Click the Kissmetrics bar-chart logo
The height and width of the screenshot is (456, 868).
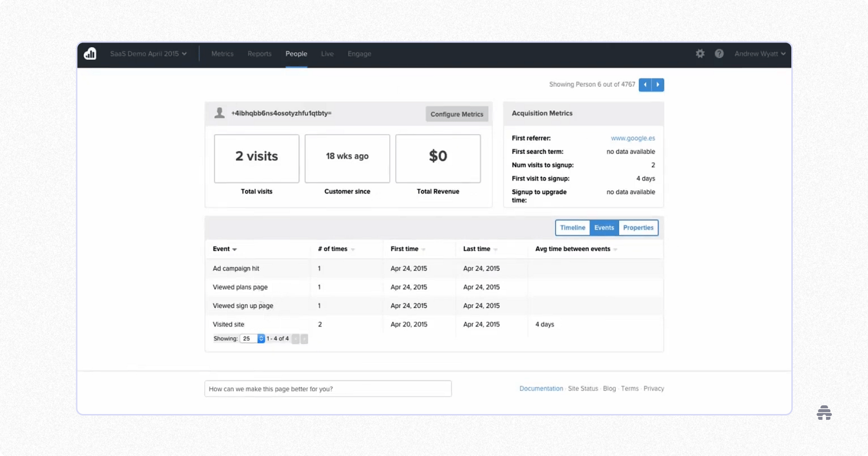pos(90,54)
